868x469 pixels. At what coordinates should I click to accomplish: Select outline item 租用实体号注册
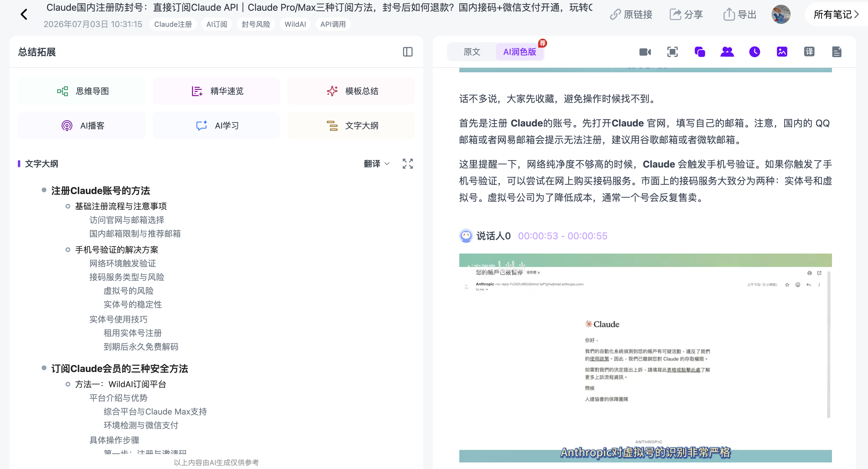(x=132, y=333)
